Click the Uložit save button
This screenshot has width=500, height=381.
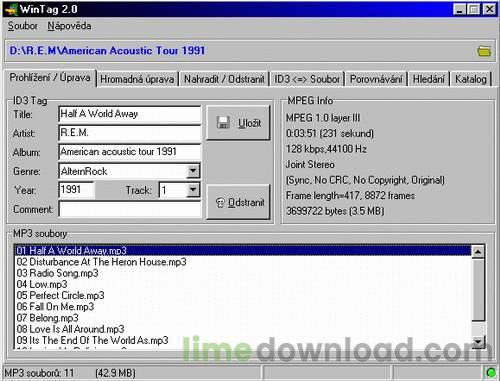click(238, 123)
